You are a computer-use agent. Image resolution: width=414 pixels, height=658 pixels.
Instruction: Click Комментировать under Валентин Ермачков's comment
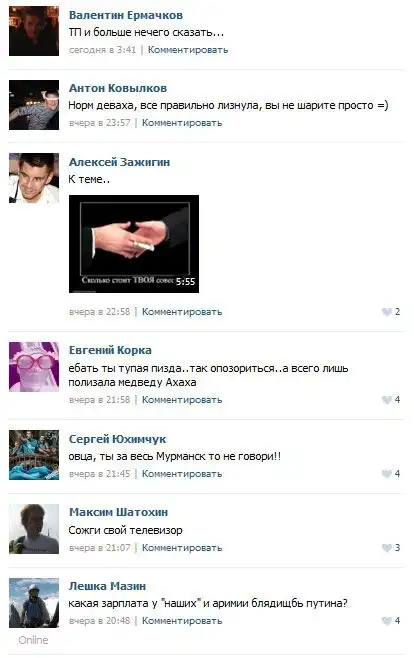point(188,50)
